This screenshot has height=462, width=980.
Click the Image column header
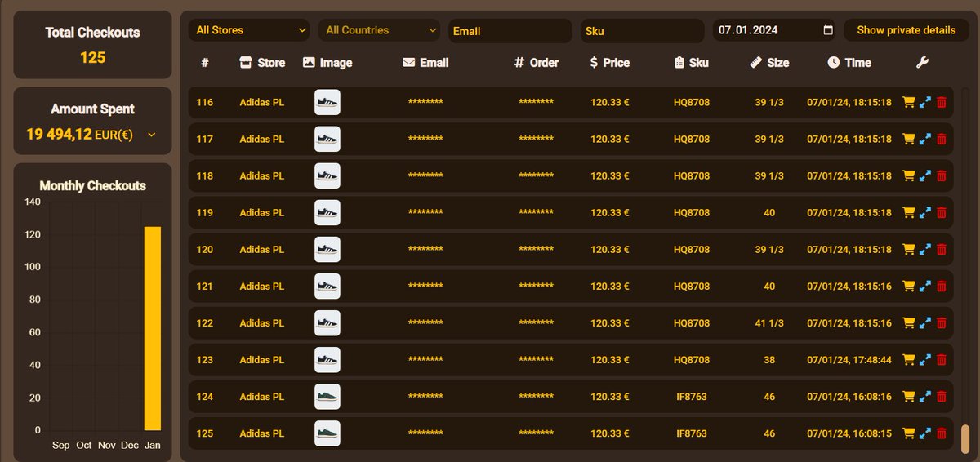click(x=327, y=62)
